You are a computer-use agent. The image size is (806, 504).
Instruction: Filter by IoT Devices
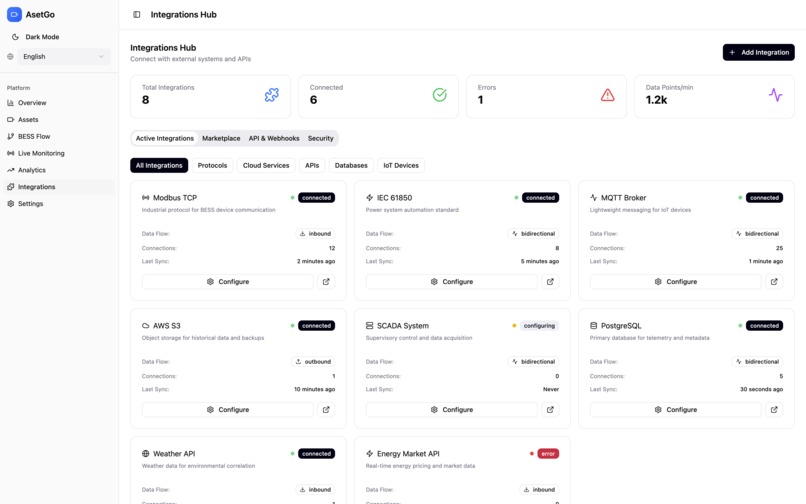[x=401, y=166]
